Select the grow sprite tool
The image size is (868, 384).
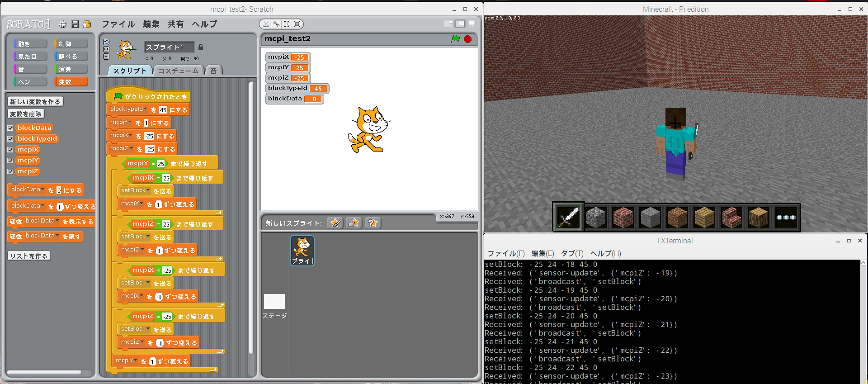click(x=287, y=24)
